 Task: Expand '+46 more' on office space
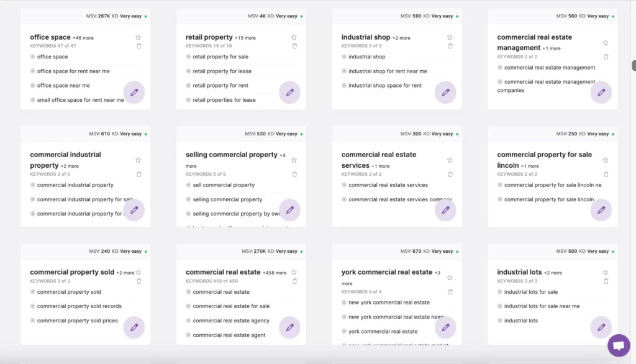click(x=83, y=38)
